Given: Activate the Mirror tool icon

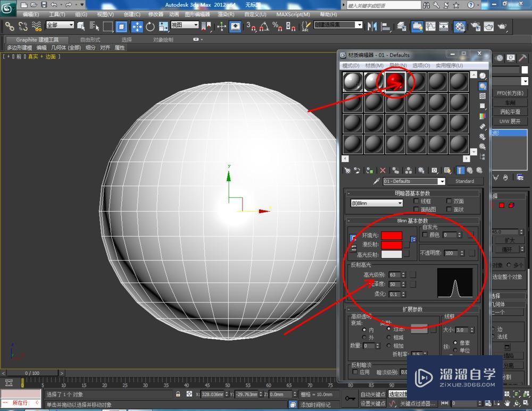Looking at the screenshot, I should [x=371, y=27].
